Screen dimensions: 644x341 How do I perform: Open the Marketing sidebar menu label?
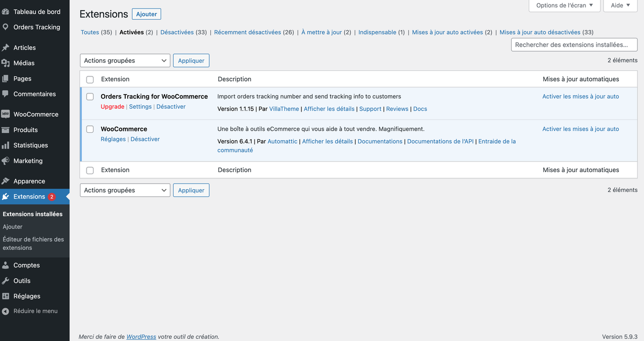[28, 161]
